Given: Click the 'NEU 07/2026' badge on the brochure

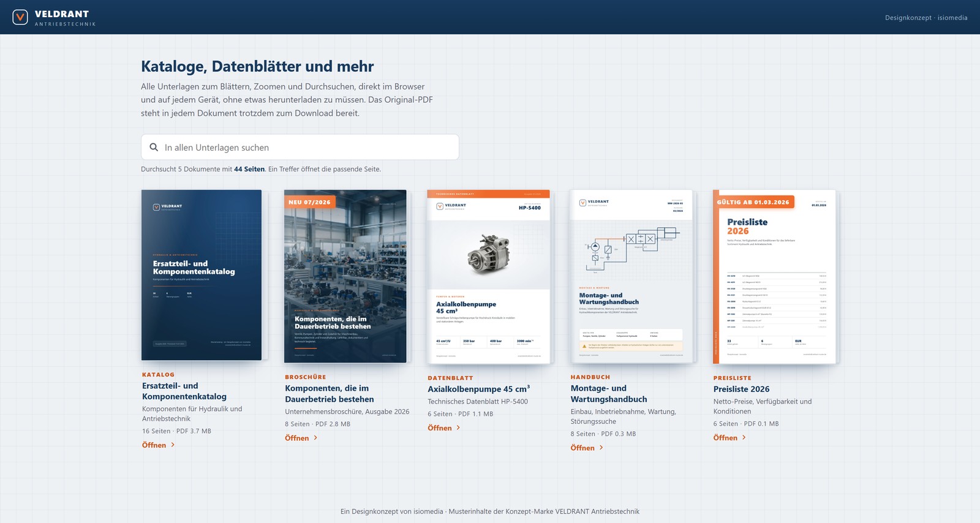Looking at the screenshot, I should (x=309, y=202).
